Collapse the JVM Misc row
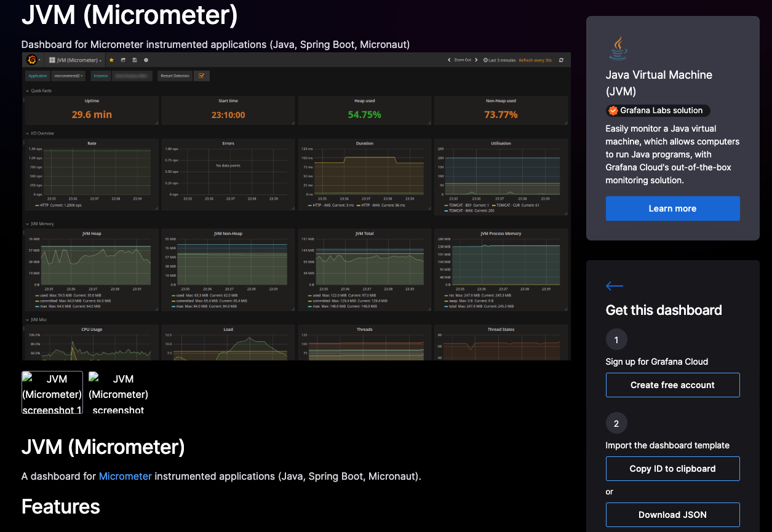The height and width of the screenshot is (532, 772). click(x=36, y=320)
